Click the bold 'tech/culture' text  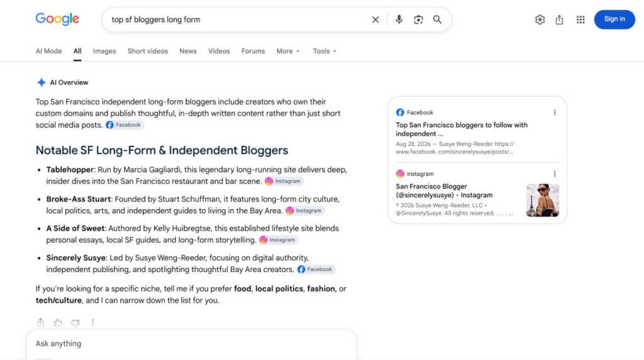pos(58,300)
